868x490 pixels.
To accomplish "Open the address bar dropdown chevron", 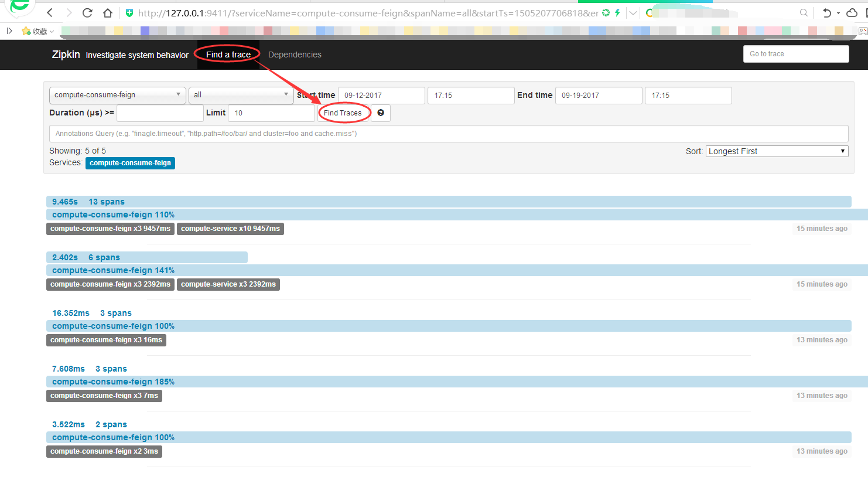I will [x=633, y=13].
